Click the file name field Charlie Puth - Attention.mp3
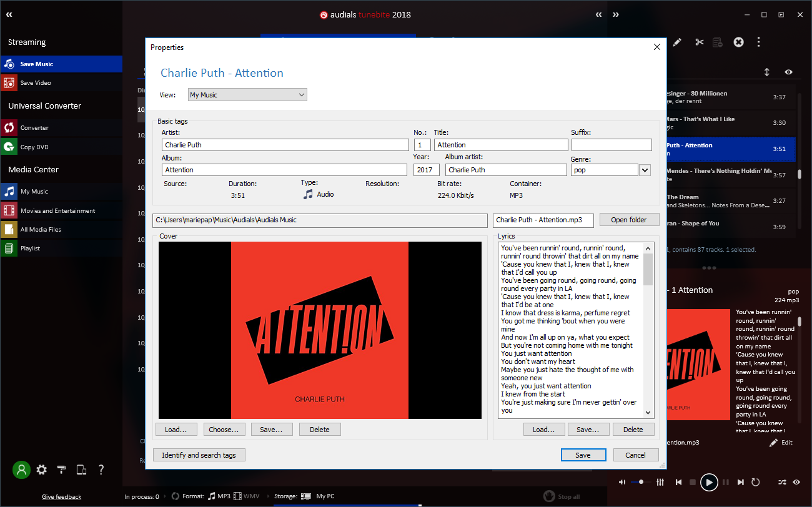This screenshot has width=812, height=507. [x=543, y=220]
